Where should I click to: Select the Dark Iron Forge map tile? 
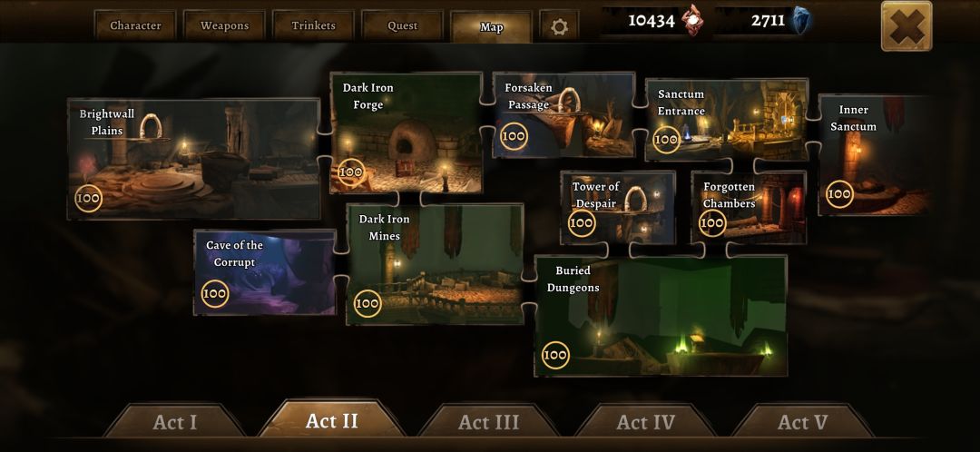click(x=407, y=133)
